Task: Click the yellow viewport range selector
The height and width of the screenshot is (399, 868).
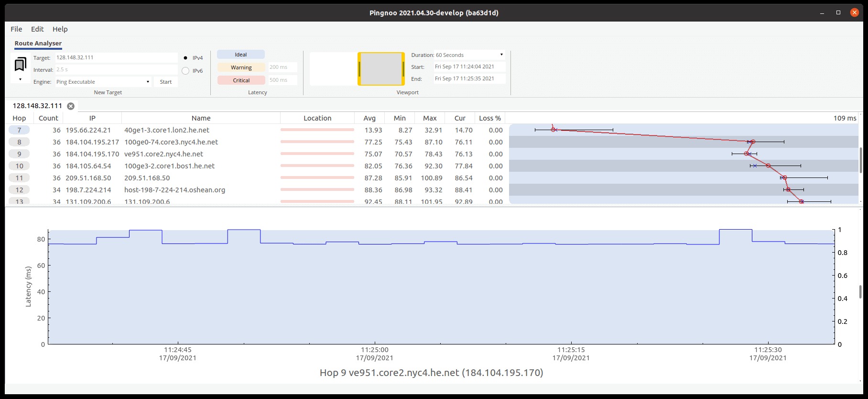Action: click(x=381, y=69)
